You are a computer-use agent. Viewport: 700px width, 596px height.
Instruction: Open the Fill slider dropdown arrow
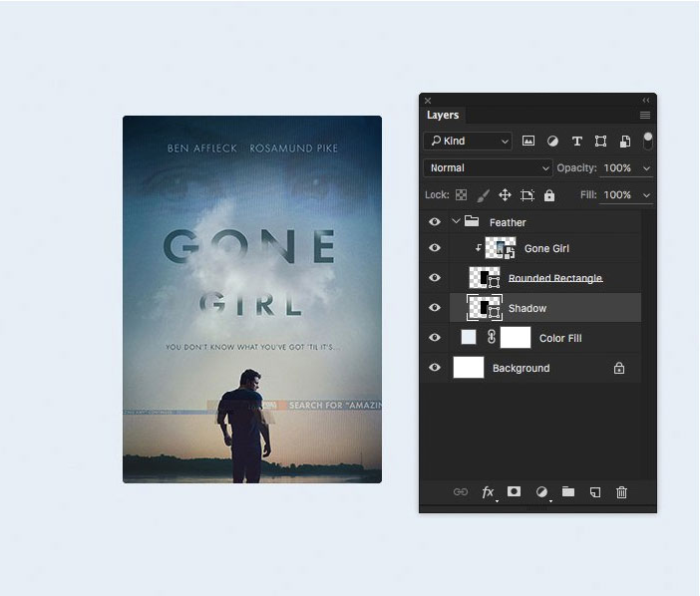click(x=646, y=195)
